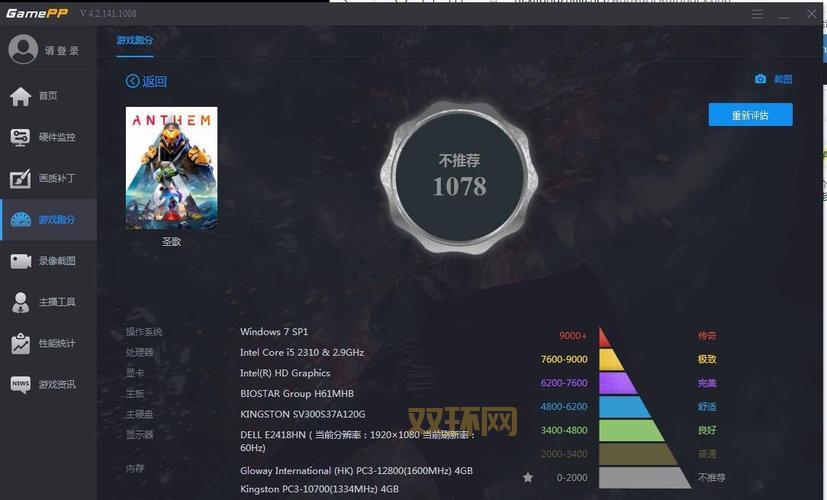This screenshot has height=500, width=827.
Task: Click the purple 6200-7600 pyramid tier
Action: (x=617, y=383)
